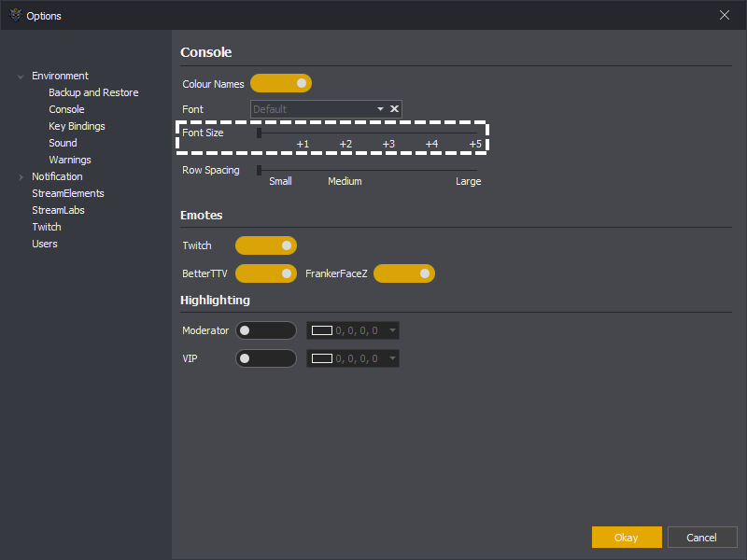Screen dimensions: 747x560
Task: Click the Row Spacing slider handle
Action: click(x=260, y=170)
